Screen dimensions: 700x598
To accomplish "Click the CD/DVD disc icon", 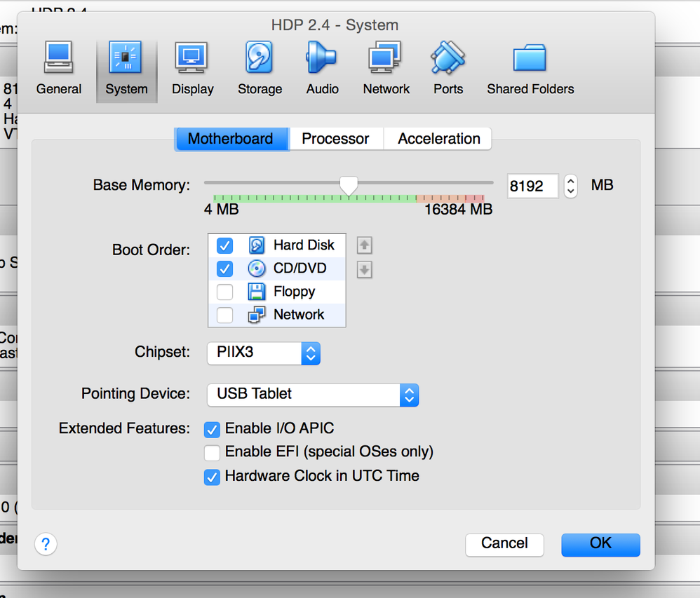I will pos(257,269).
